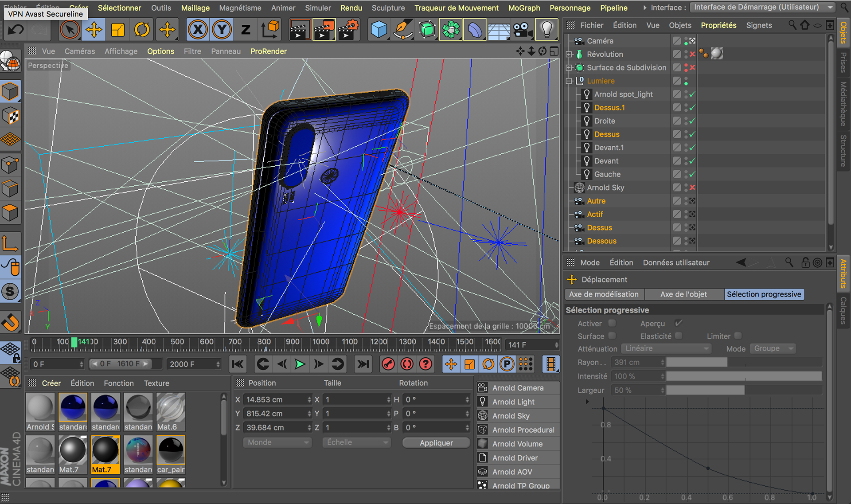
Task: Switch to the Axe de l'objet tab
Action: click(683, 294)
